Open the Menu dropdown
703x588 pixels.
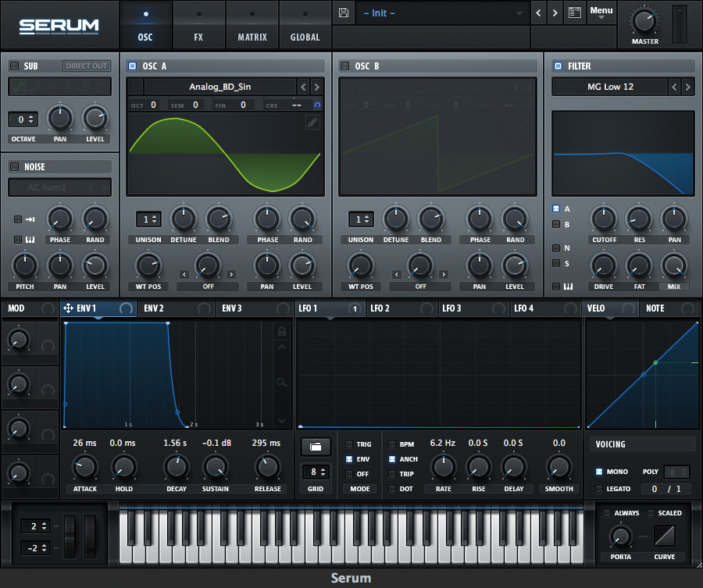tap(601, 12)
